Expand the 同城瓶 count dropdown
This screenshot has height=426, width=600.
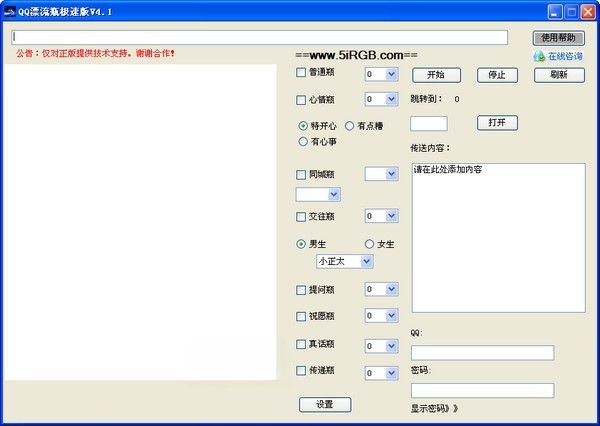tap(391, 174)
